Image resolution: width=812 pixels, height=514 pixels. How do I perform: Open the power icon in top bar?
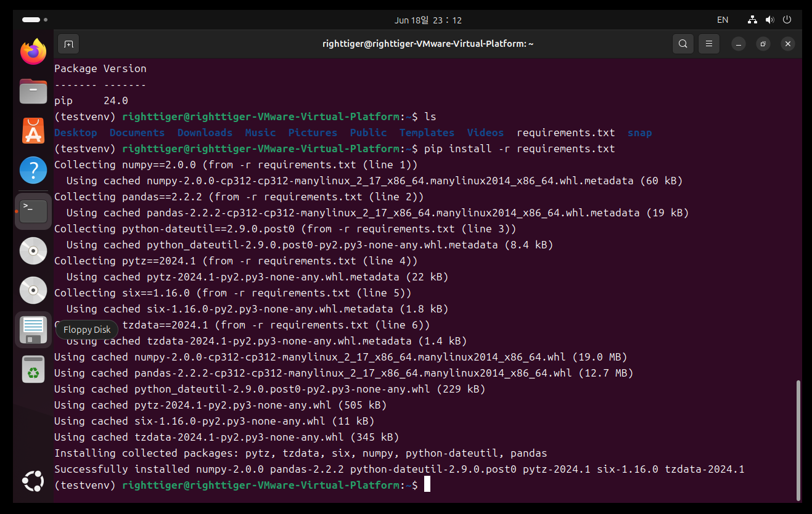coord(787,20)
